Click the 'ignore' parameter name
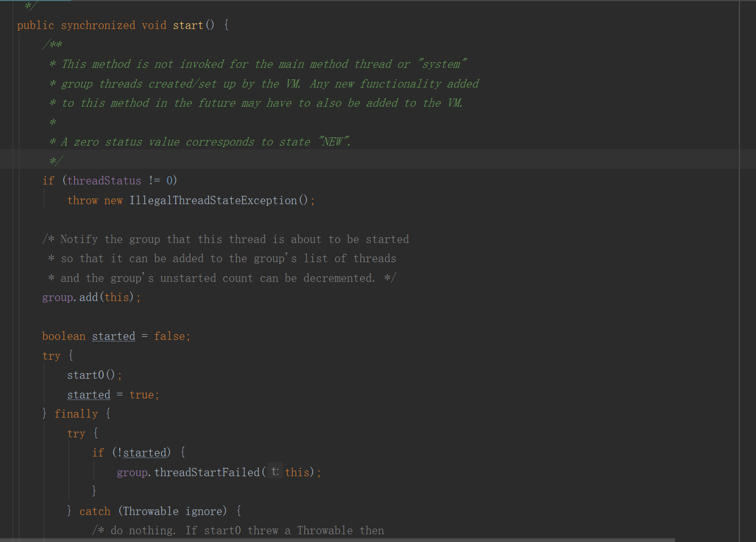Viewport: 756px width, 542px height. coord(204,511)
